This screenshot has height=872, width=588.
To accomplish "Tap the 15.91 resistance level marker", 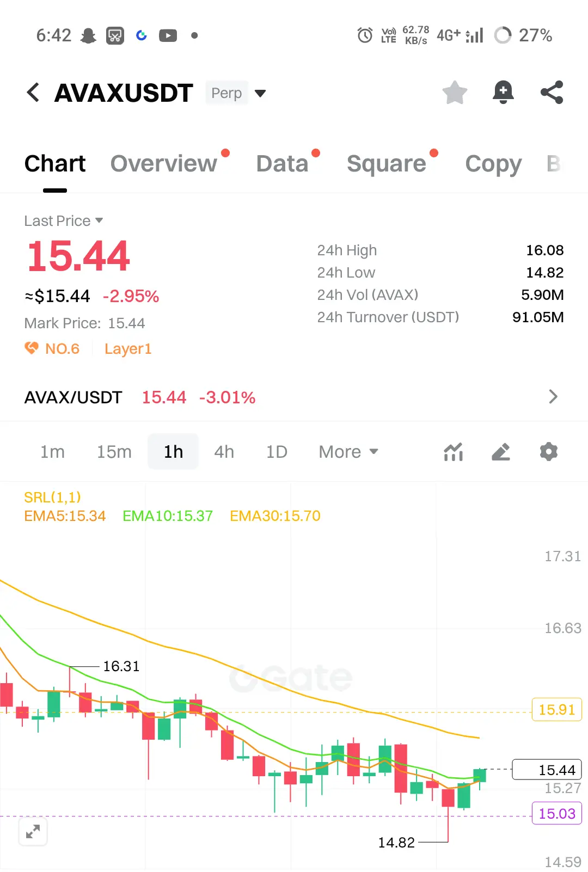I will coord(557,710).
